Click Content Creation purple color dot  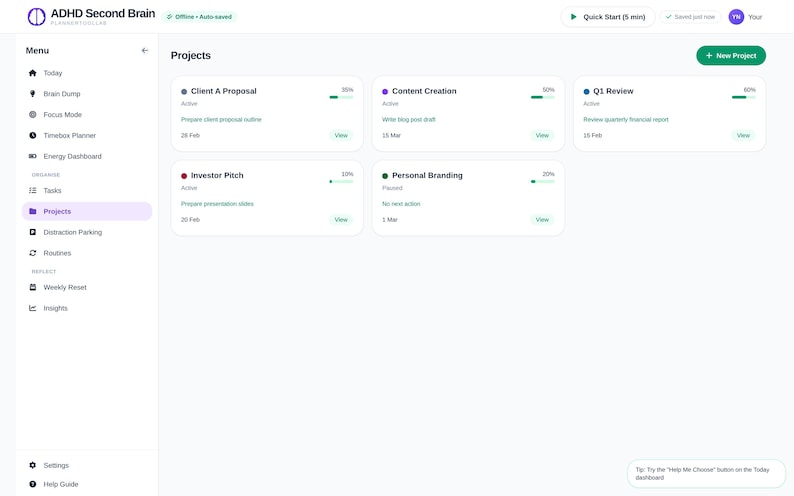385,92
